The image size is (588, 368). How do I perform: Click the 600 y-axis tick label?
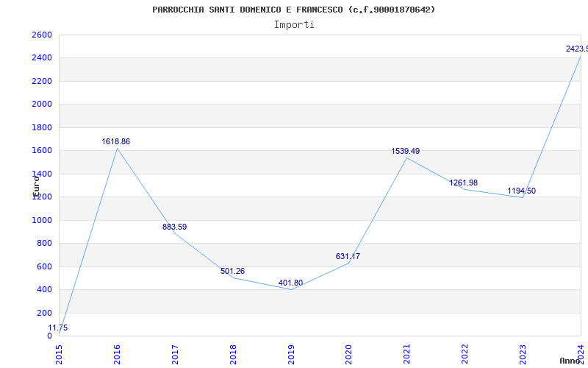pos(45,266)
